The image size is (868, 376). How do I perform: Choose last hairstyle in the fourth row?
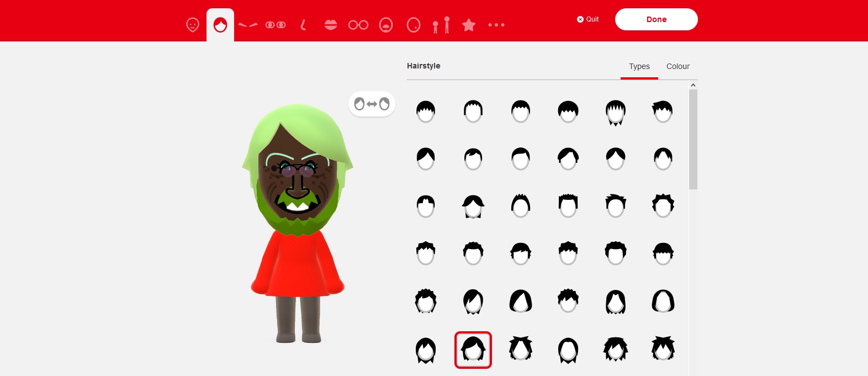coord(663,253)
